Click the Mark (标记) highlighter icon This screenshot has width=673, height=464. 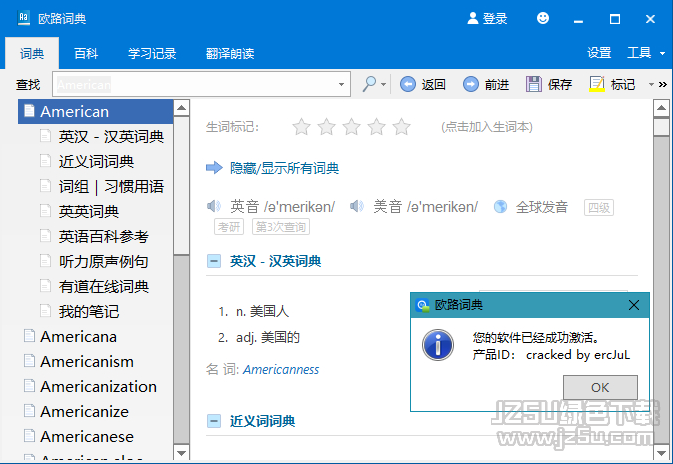pyautogui.click(x=597, y=84)
